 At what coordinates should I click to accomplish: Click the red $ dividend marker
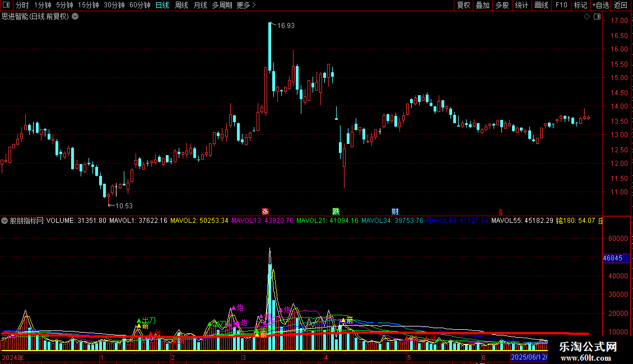501,212
